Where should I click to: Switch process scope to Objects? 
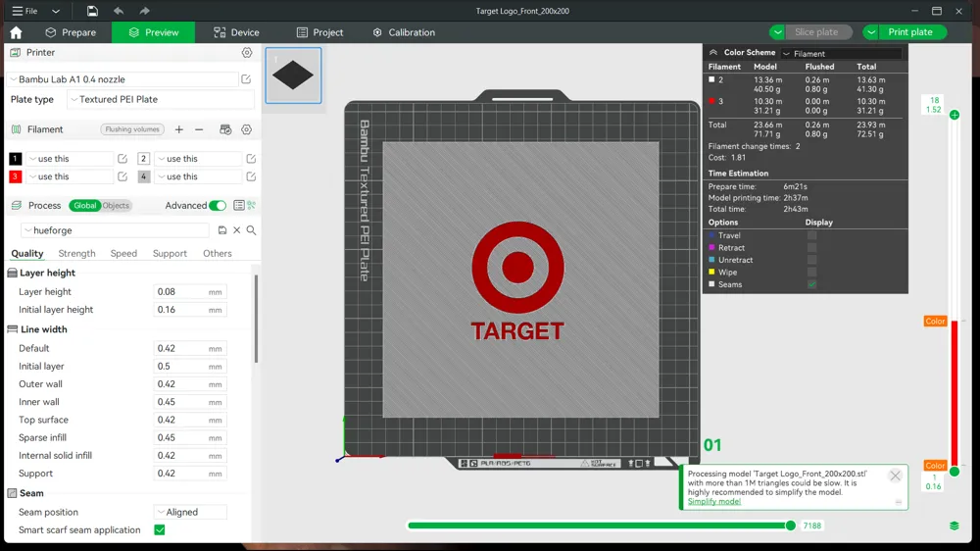(116, 205)
